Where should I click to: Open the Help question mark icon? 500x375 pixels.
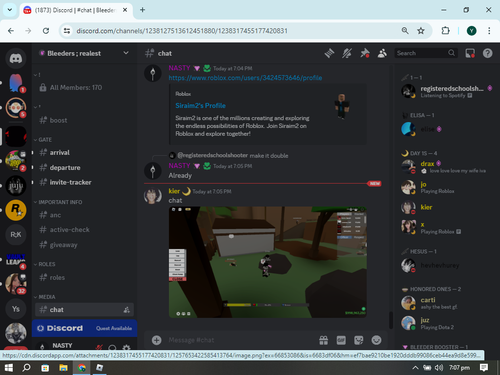pos(487,53)
